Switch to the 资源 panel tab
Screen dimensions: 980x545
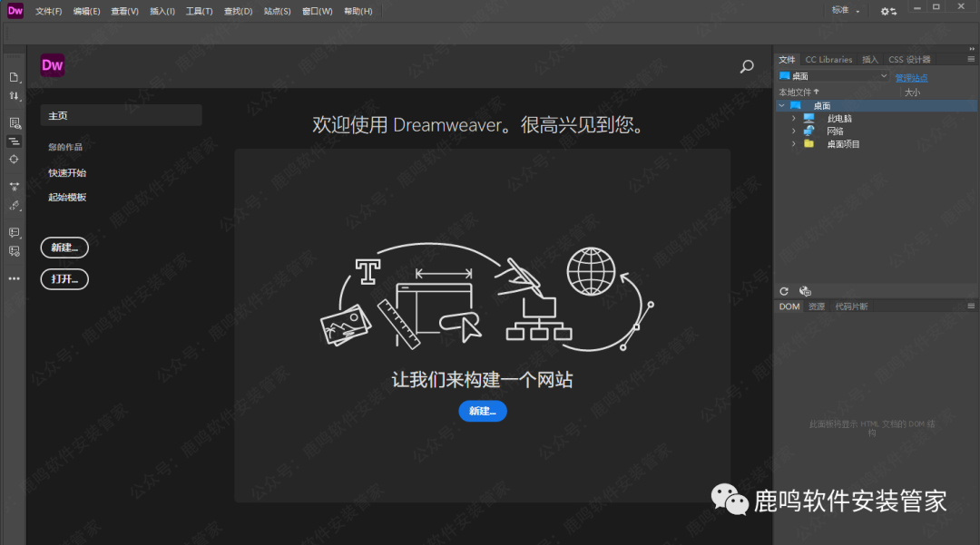coord(816,305)
